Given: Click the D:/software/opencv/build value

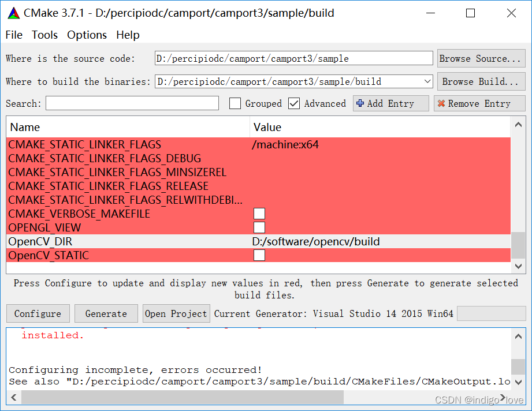Looking at the screenshot, I should (x=316, y=241).
